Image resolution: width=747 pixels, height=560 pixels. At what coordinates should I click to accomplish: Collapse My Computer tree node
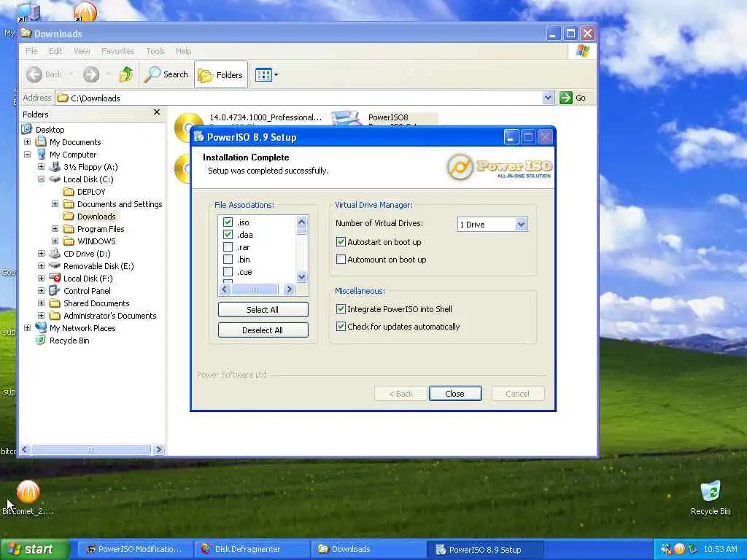click(x=27, y=155)
